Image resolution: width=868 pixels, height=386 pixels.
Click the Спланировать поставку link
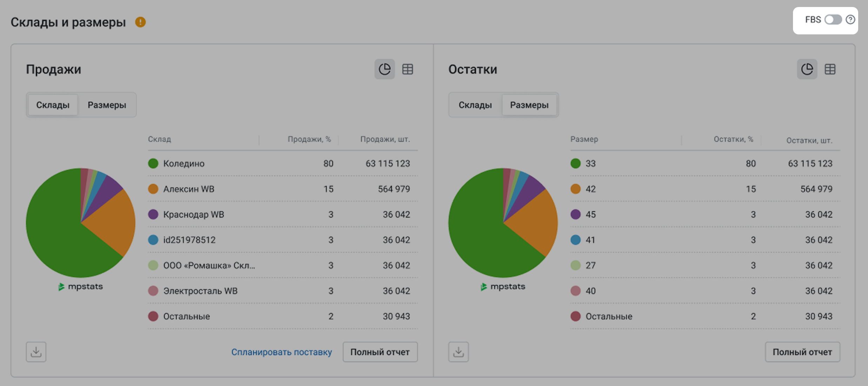pos(282,352)
